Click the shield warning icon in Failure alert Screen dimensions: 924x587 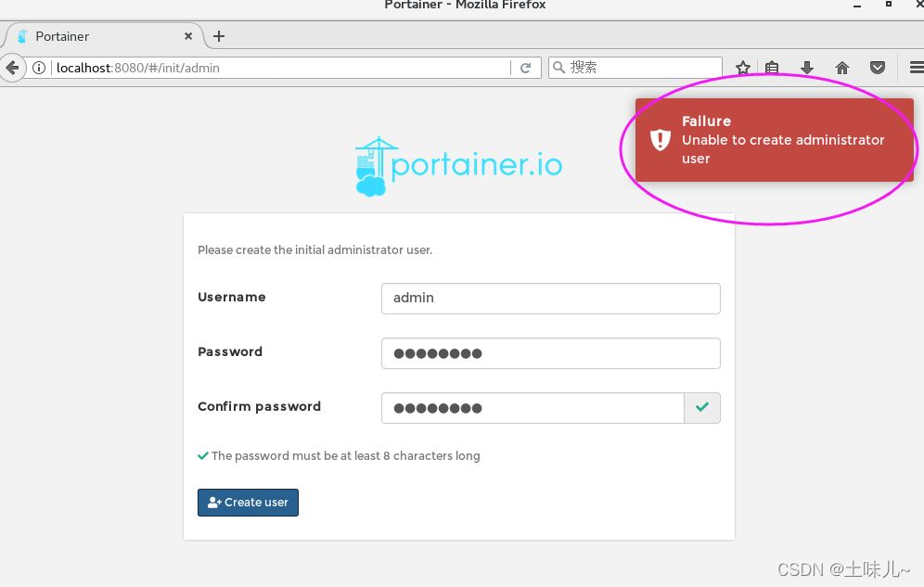[x=660, y=139]
